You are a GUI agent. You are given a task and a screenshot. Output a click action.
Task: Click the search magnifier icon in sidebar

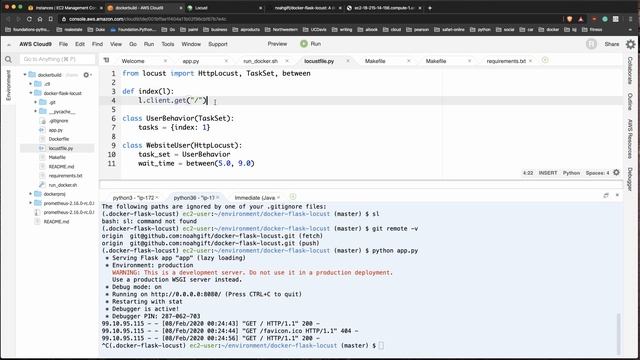[x=8, y=60]
